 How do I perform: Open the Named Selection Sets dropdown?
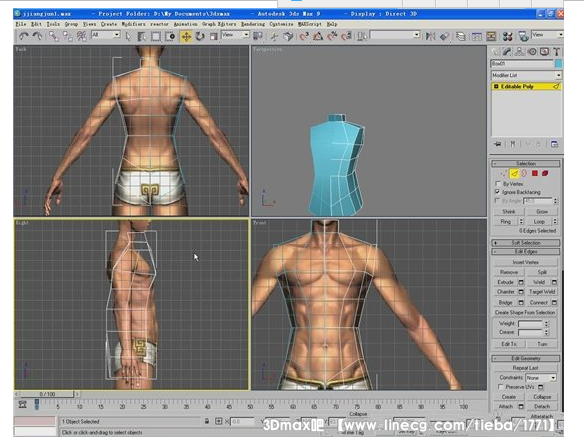[395, 35]
